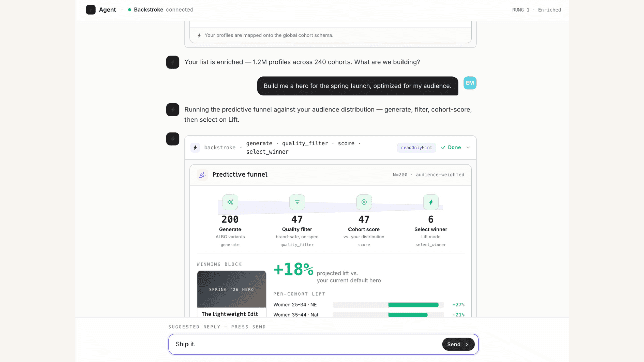The width and height of the screenshot is (644, 362).
Task: Click the backstroke lightning tool icon
Action: tap(195, 148)
